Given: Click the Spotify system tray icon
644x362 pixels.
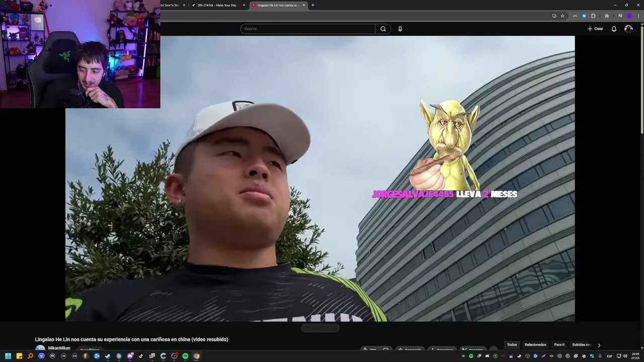Looking at the screenshot, I should (471, 356).
